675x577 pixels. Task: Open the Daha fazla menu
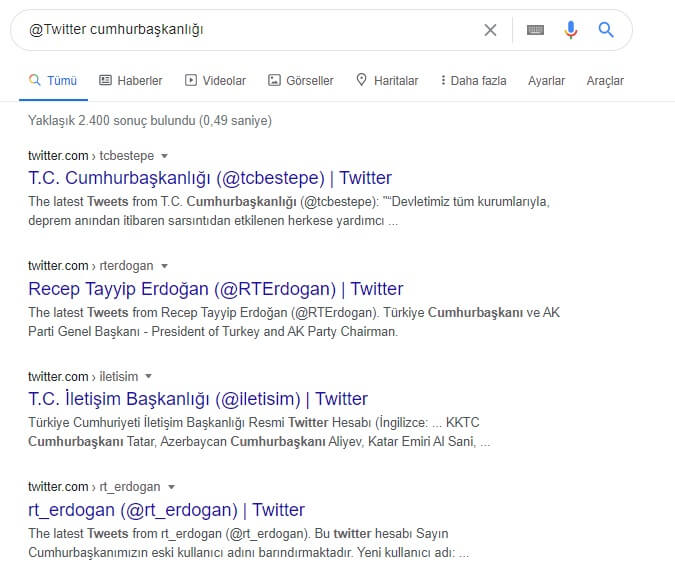473,80
